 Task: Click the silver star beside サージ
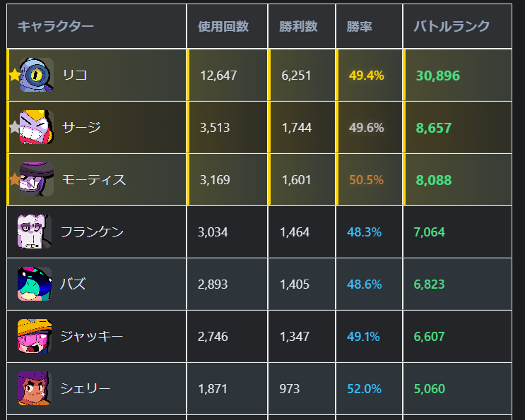pyautogui.click(x=14, y=128)
